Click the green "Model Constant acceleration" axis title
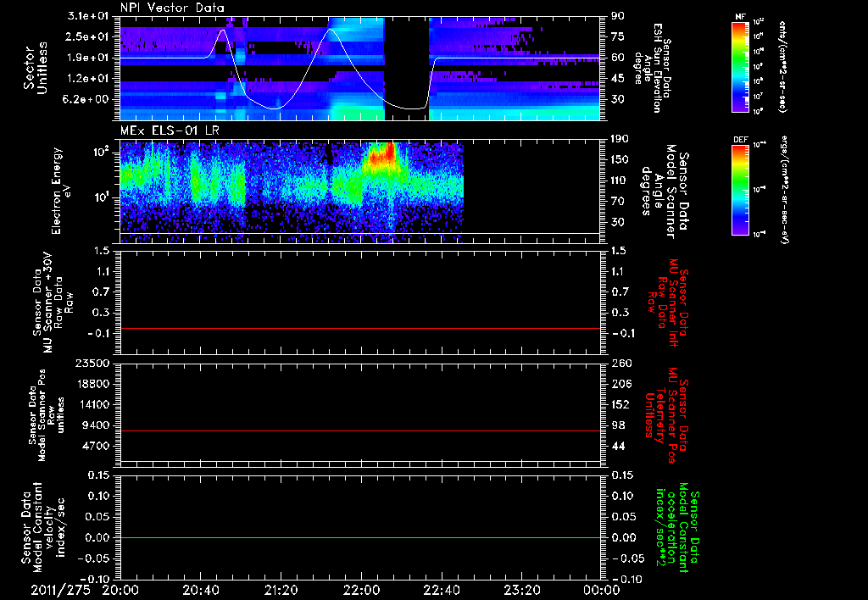This screenshot has height=600, width=868. pos(677,529)
